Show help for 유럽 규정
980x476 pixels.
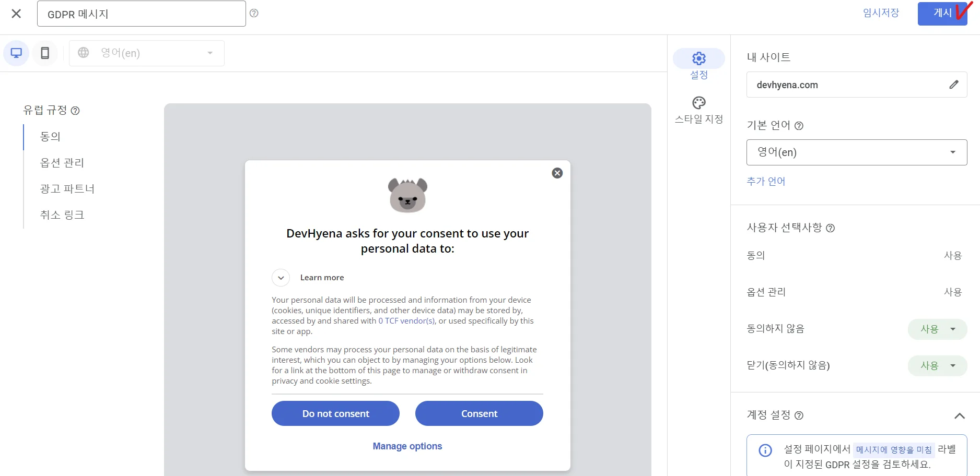[75, 111]
